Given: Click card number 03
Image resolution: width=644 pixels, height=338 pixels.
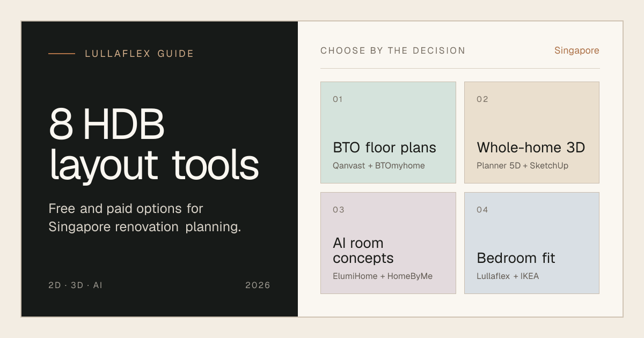Looking at the screenshot, I should tap(339, 209).
